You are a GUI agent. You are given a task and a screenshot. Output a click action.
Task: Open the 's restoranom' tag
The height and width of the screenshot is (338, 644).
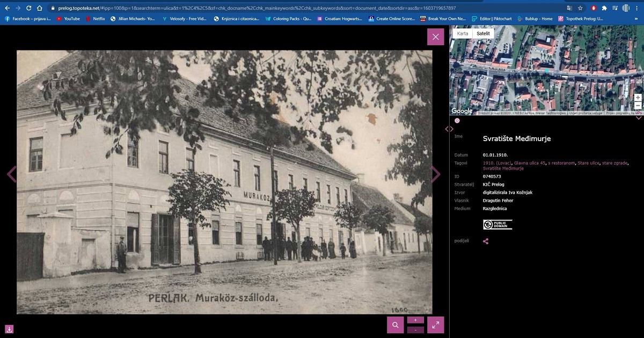(x=561, y=163)
